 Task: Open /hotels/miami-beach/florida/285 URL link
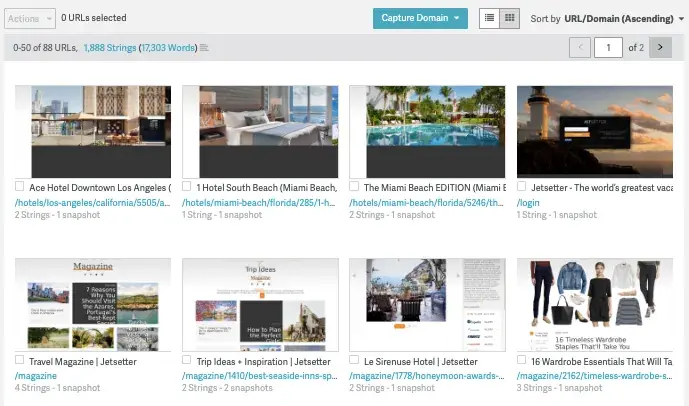[x=259, y=203]
